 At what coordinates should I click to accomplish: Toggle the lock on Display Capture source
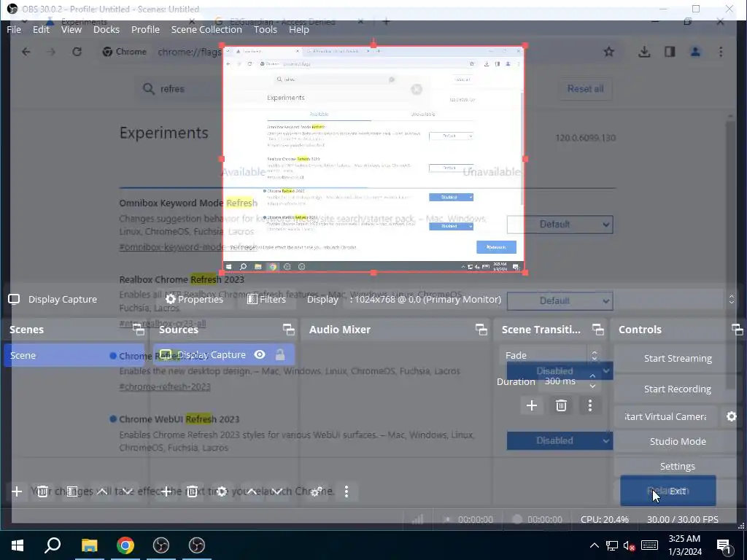click(280, 355)
